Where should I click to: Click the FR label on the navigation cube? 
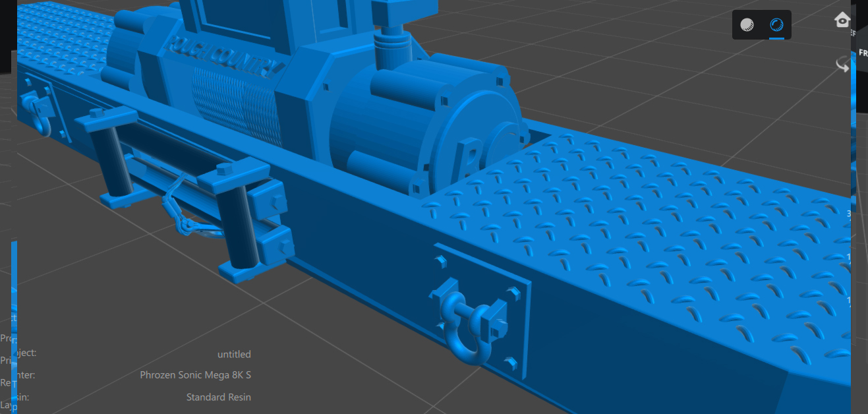pyautogui.click(x=863, y=51)
